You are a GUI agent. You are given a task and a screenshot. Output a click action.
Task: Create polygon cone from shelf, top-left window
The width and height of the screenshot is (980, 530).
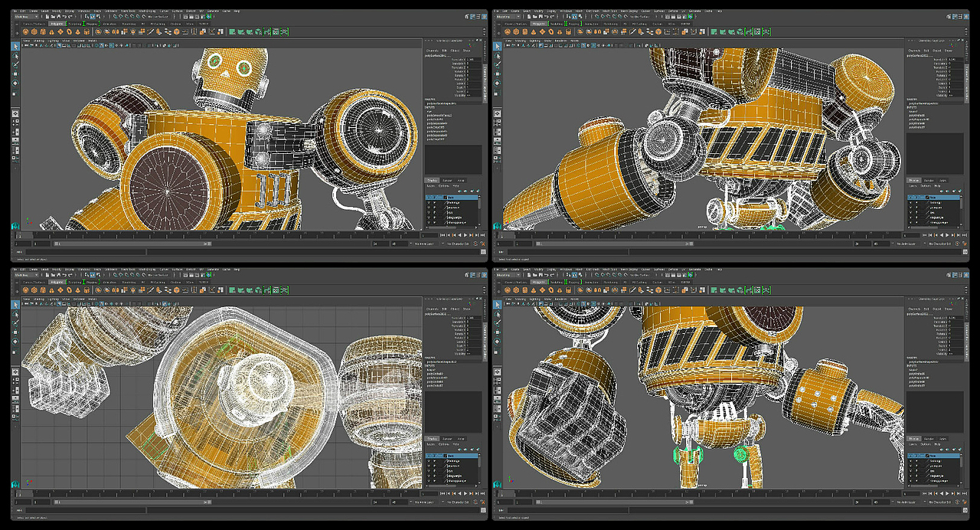(x=51, y=31)
